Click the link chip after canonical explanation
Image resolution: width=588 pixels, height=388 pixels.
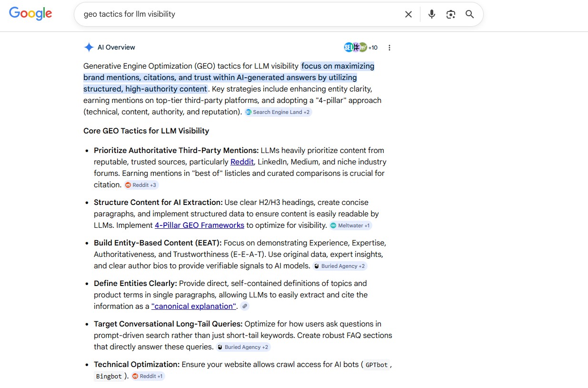pyautogui.click(x=245, y=306)
